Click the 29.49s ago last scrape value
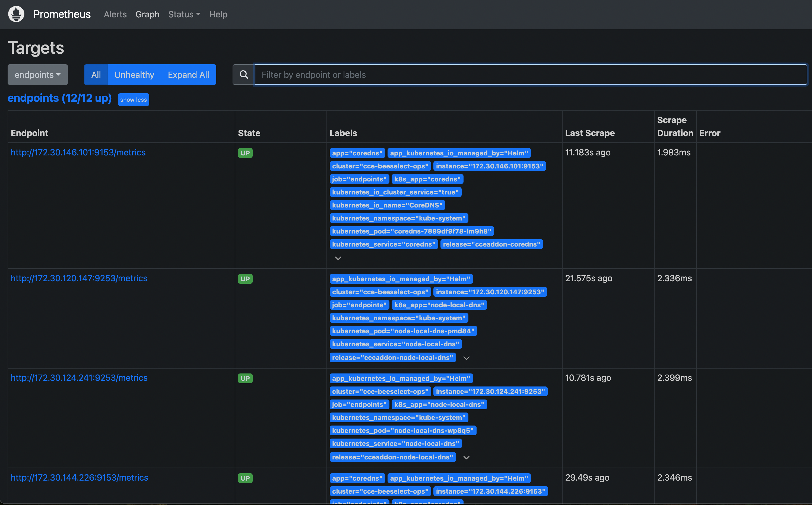Screen dimensions: 812x505 pyautogui.click(x=587, y=478)
